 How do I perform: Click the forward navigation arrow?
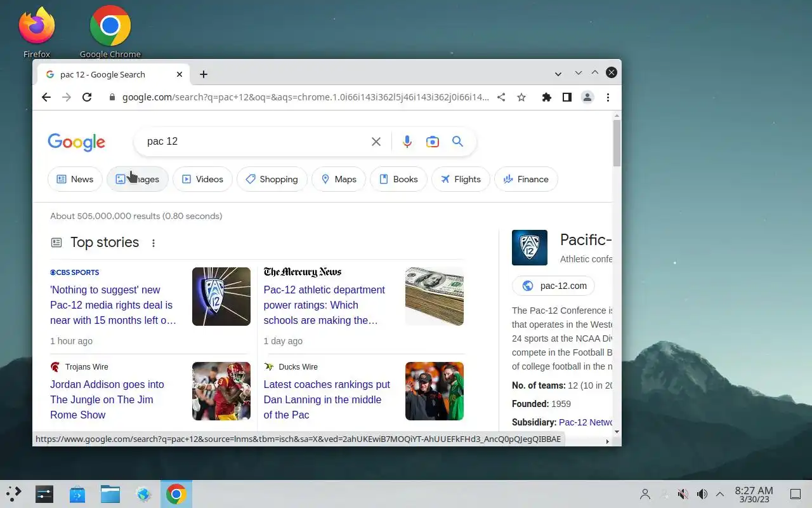67,97
